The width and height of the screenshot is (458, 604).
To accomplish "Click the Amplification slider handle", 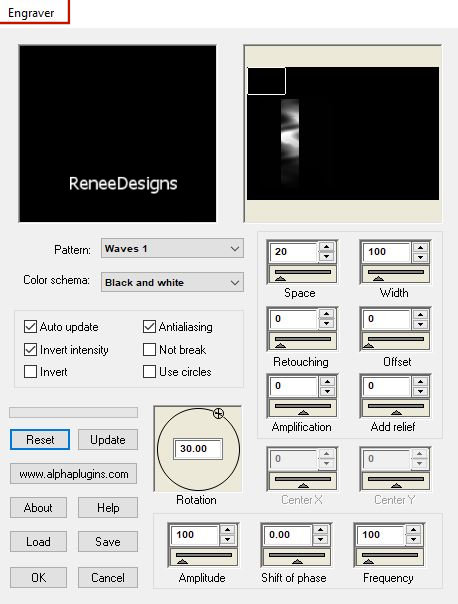I will click(x=304, y=413).
